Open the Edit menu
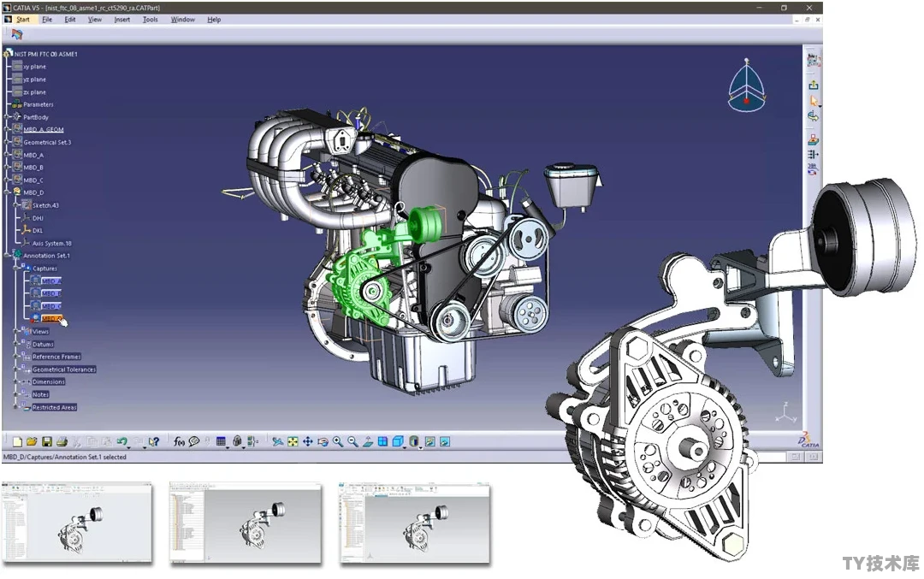This screenshot has height=579, width=924. coord(70,20)
